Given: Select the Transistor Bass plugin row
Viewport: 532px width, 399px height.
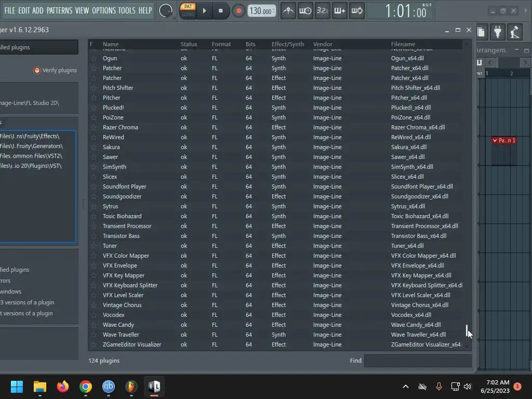Looking at the screenshot, I should (x=275, y=236).
